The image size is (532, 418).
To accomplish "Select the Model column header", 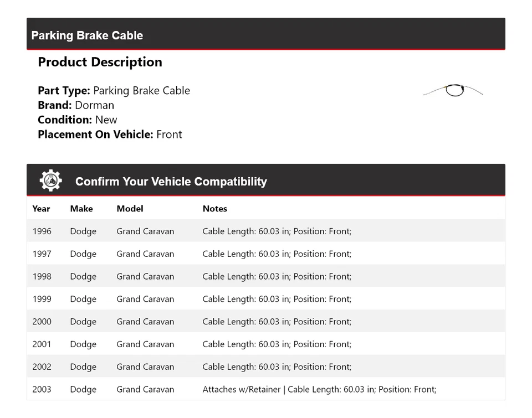I will point(130,209).
